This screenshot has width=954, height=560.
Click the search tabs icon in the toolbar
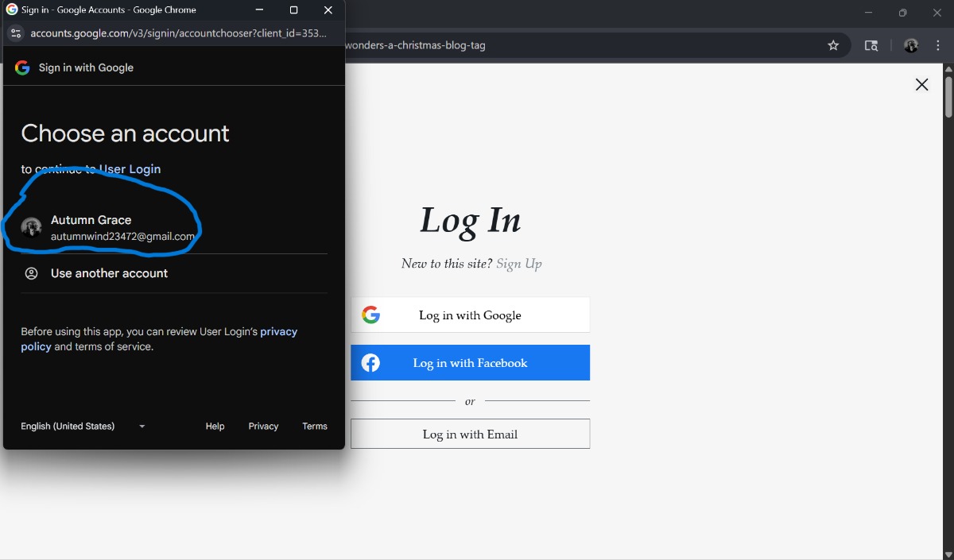point(871,45)
